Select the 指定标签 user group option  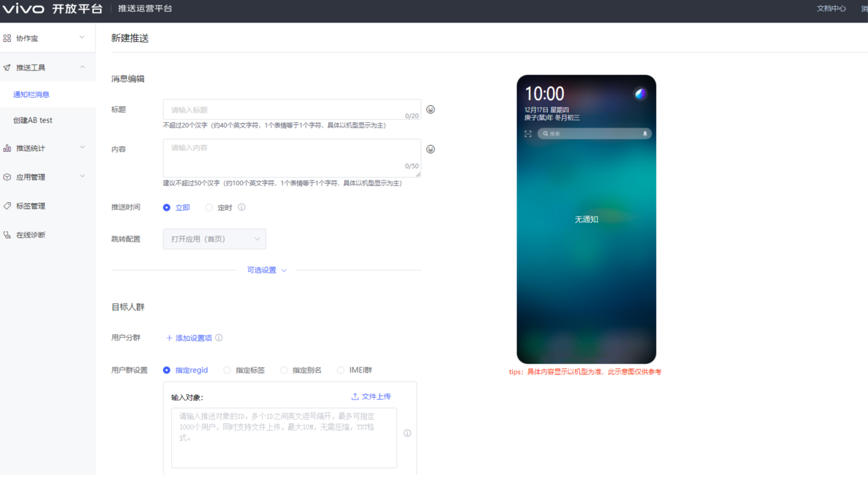pyautogui.click(x=228, y=370)
